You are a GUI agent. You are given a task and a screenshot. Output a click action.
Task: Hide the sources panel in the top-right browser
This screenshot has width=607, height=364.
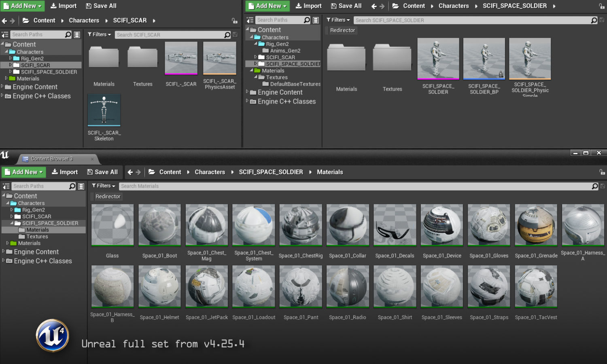tap(250, 20)
